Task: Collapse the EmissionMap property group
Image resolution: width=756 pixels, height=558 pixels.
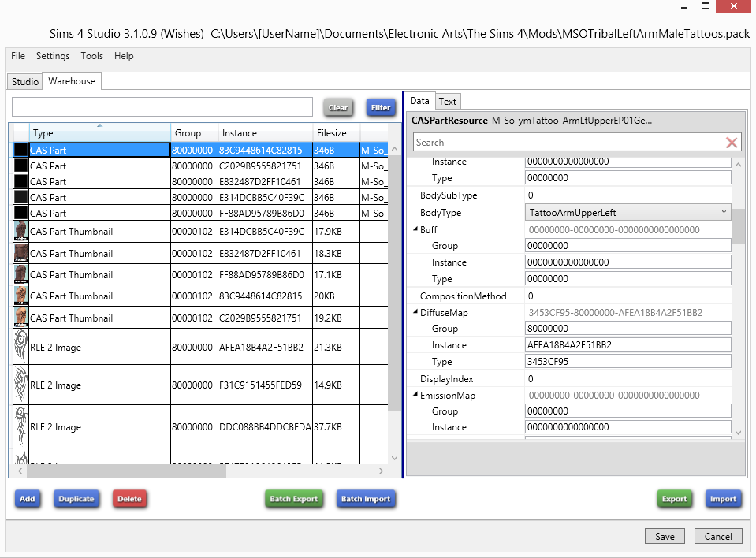Action: pyautogui.click(x=415, y=395)
